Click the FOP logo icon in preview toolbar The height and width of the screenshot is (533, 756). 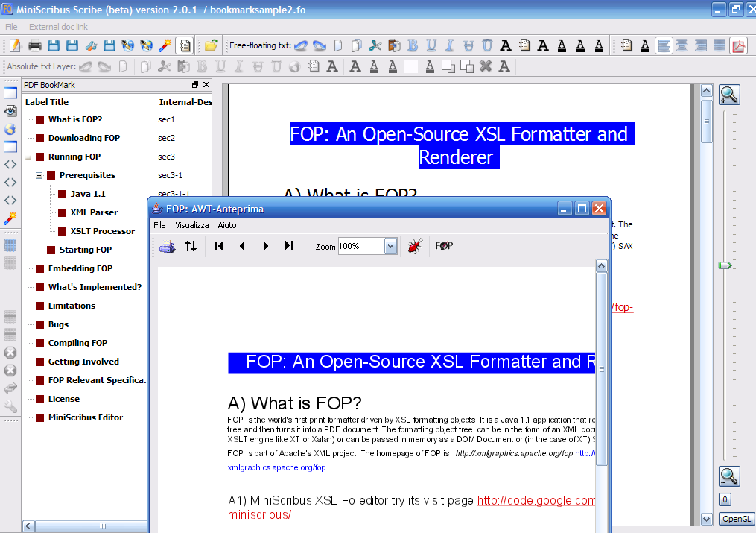[x=444, y=246]
